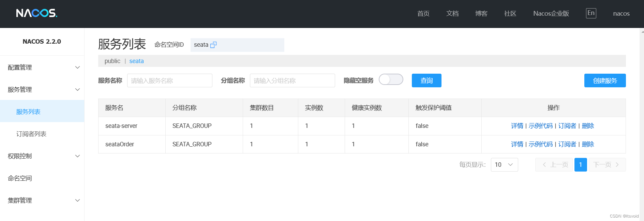Open the page size dropdown showing 10
The width and height of the screenshot is (644, 221).
pos(504,165)
